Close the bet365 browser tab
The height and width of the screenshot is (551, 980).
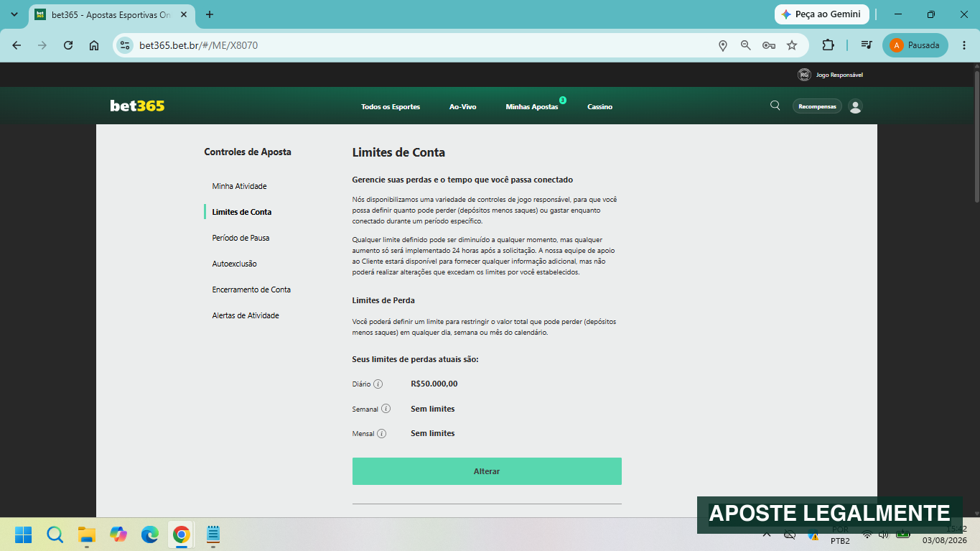click(184, 14)
